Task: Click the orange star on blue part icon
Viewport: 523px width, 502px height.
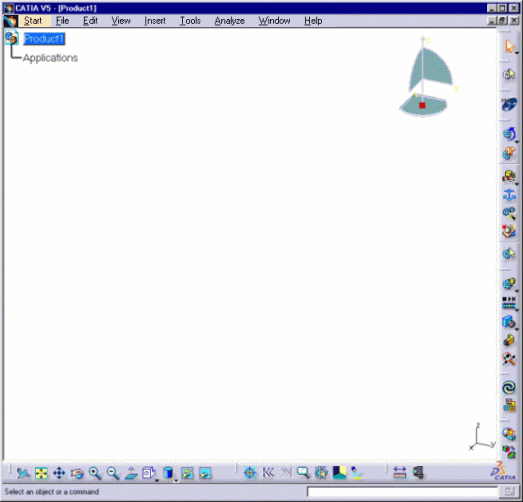Action: (509, 434)
